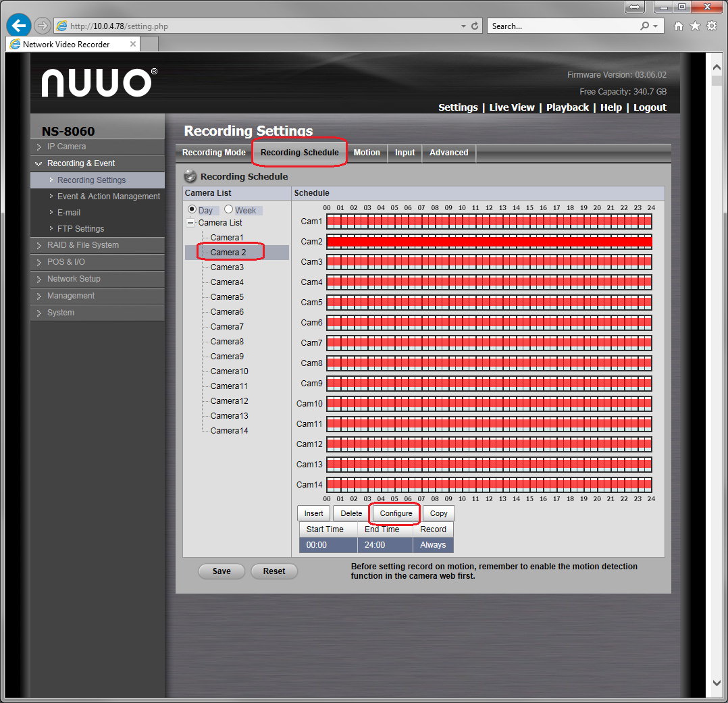Click the search magnifier icon
Screen dimensions: 728x703
click(645, 26)
